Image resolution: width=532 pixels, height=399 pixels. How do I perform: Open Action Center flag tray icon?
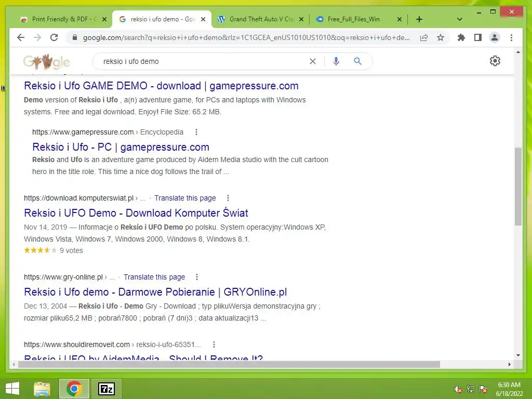click(x=483, y=389)
